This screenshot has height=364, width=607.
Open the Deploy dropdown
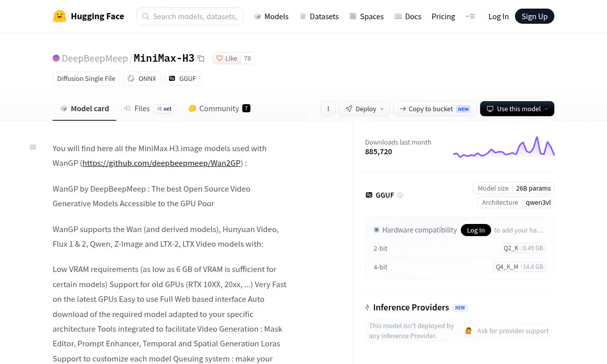pyautogui.click(x=364, y=109)
